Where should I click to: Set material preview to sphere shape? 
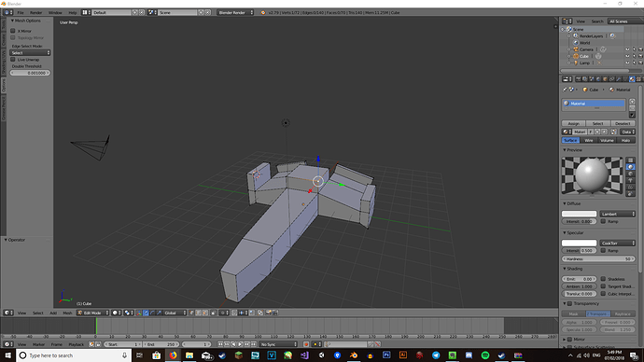631,167
